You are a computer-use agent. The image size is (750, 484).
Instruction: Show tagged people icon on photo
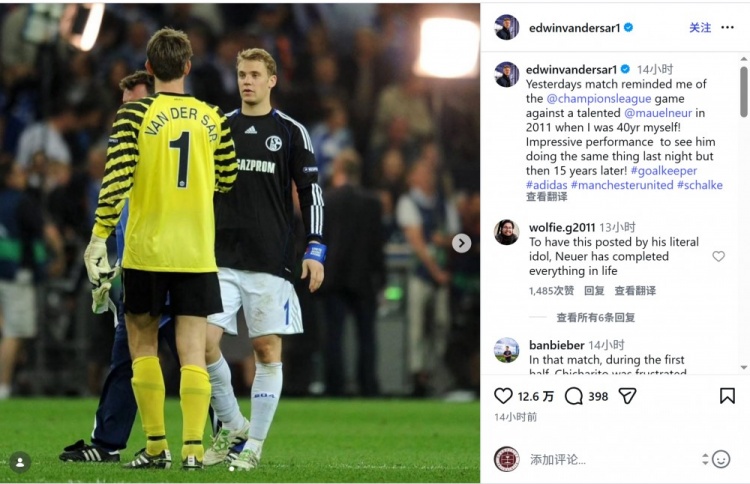click(x=20, y=462)
